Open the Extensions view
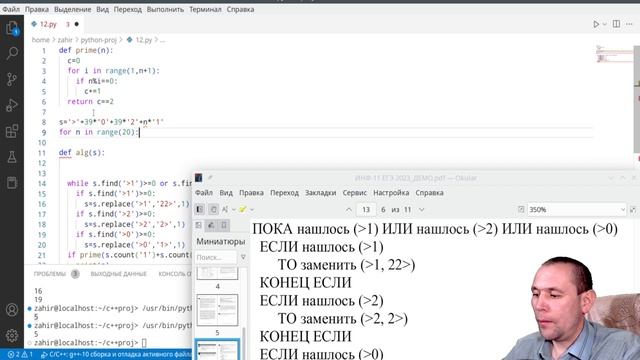 pyautogui.click(x=12, y=131)
